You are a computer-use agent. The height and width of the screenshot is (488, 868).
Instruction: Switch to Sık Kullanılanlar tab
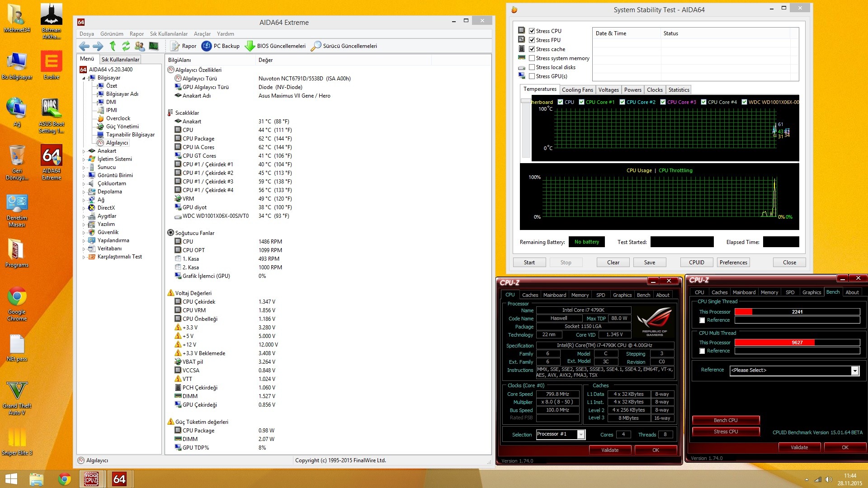(x=120, y=60)
